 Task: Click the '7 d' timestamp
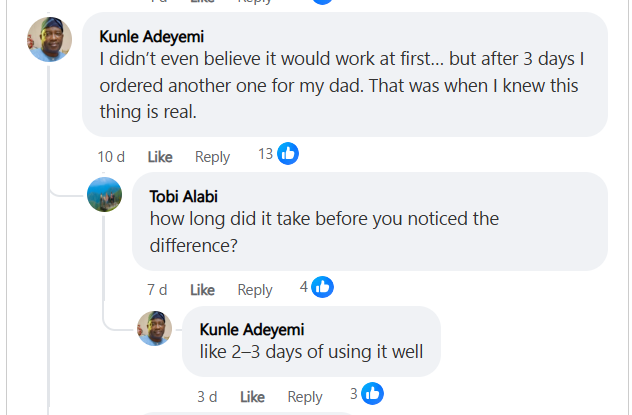point(157,290)
